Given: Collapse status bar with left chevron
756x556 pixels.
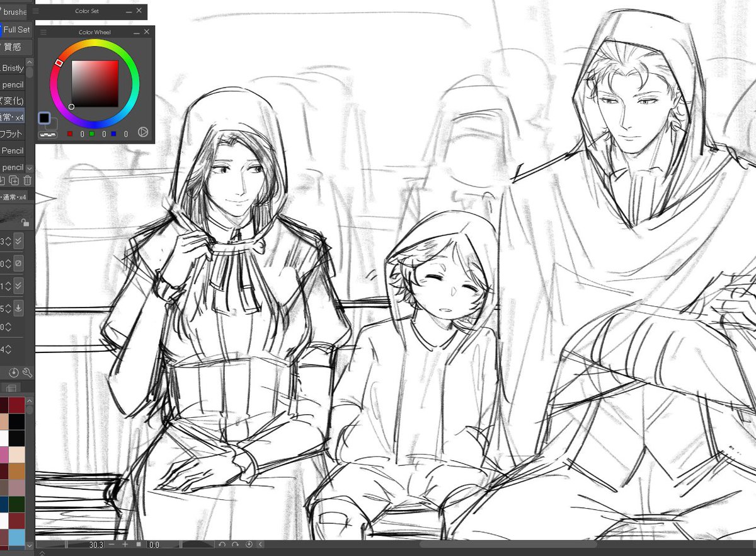Looking at the screenshot, I should tap(261, 544).
